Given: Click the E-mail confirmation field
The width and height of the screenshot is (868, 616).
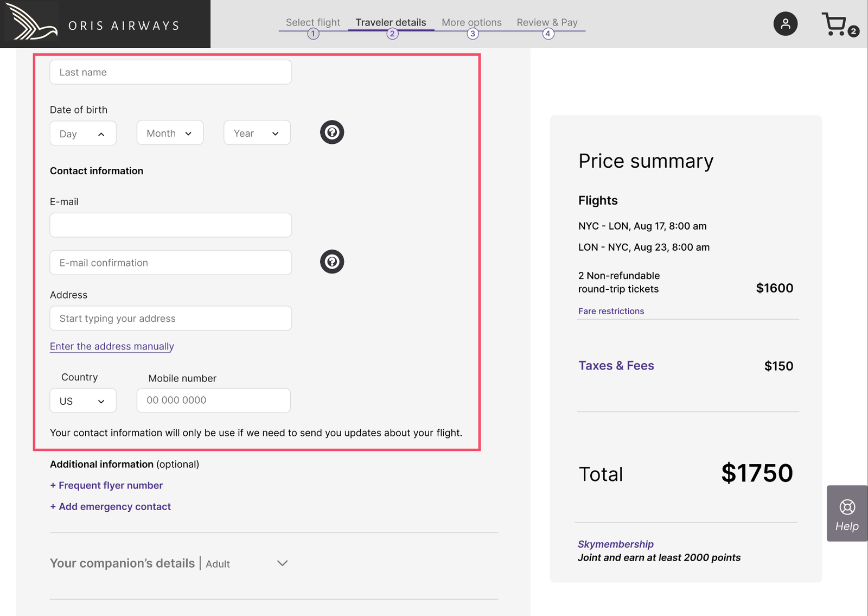Looking at the screenshot, I should (x=170, y=263).
